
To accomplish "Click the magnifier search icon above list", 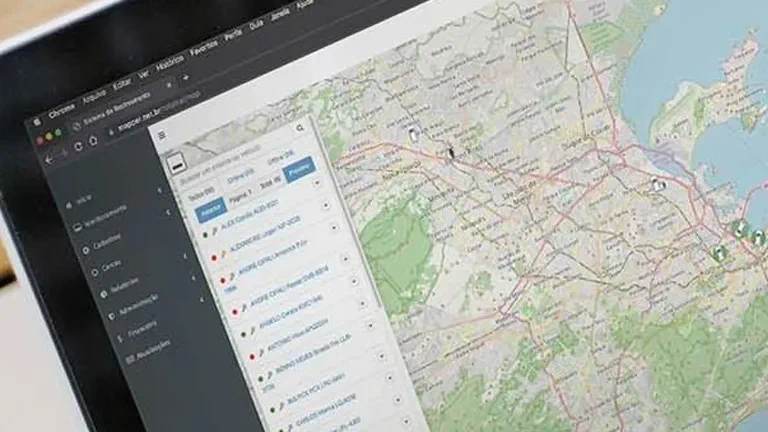I will click(300, 128).
